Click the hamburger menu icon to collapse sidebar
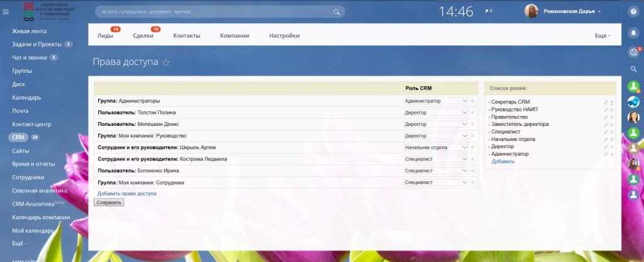The height and width of the screenshot is (262, 644). pos(6,11)
